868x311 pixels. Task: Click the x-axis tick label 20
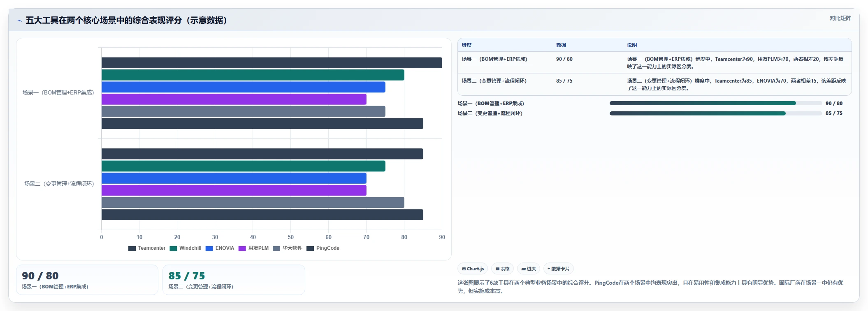click(x=177, y=237)
